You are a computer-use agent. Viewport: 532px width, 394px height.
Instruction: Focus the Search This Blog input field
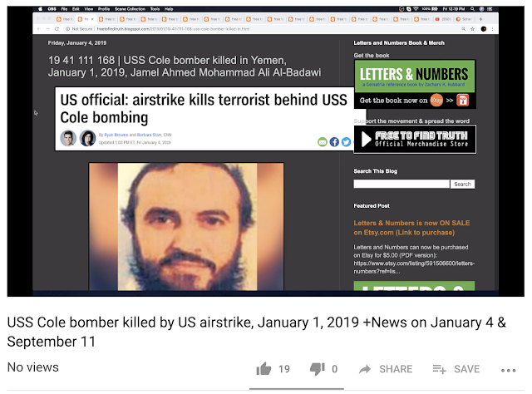click(x=401, y=184)
